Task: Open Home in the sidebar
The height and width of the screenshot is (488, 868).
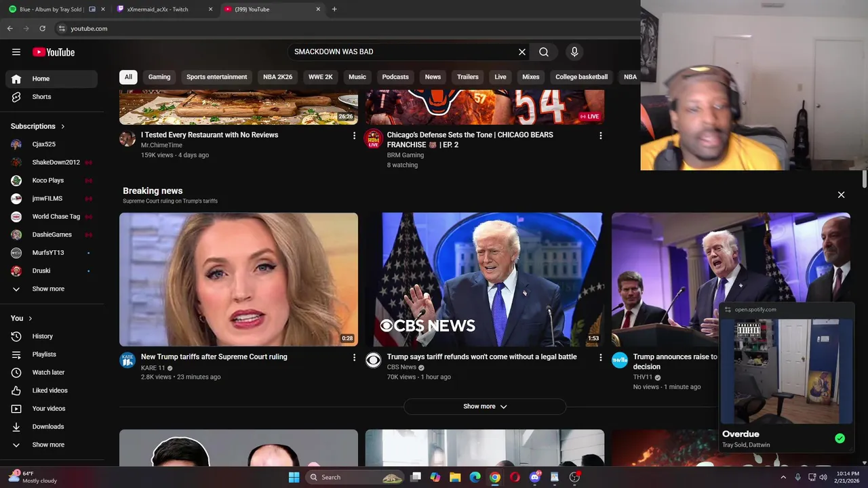Action: click(52, 79)
